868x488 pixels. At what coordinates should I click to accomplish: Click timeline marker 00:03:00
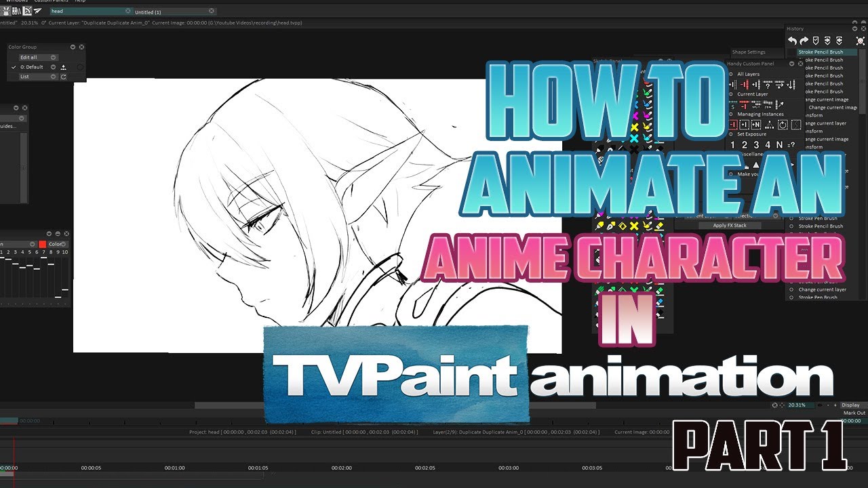click(x=508, y=468)
